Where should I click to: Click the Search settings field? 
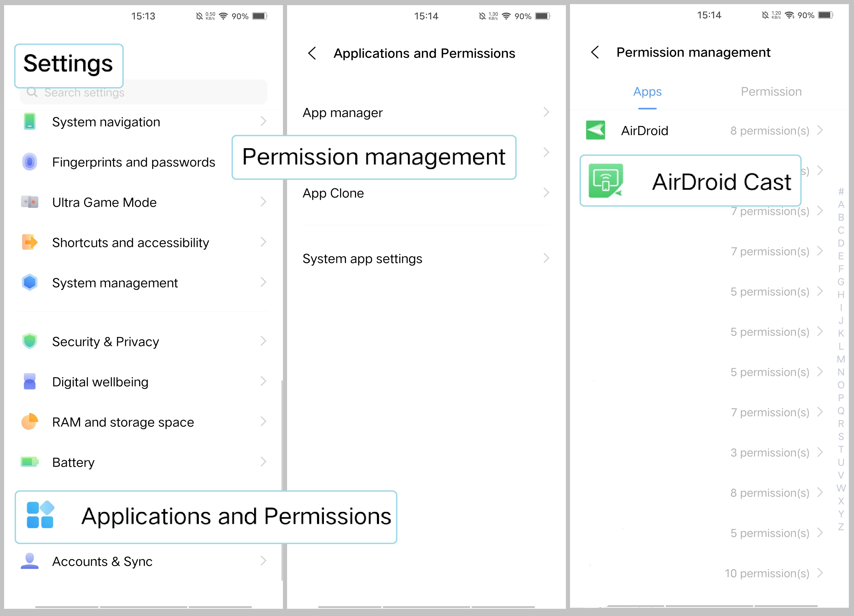[143, 92]
